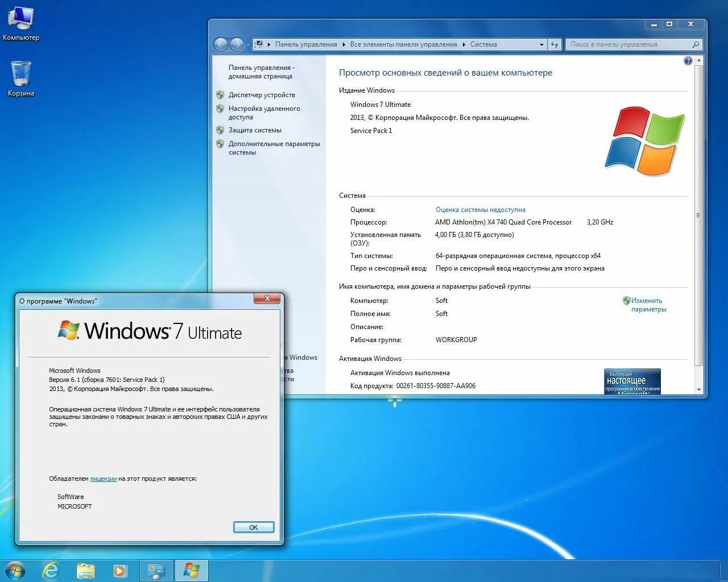This screenshot has width=728, height=582.
Task: Open Панель управления домашняя страница link
Action: (x=261, y=72)
